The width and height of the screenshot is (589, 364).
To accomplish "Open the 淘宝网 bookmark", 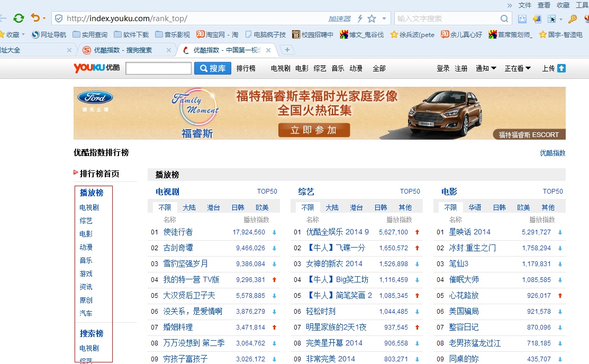I will tap(217, 34).
